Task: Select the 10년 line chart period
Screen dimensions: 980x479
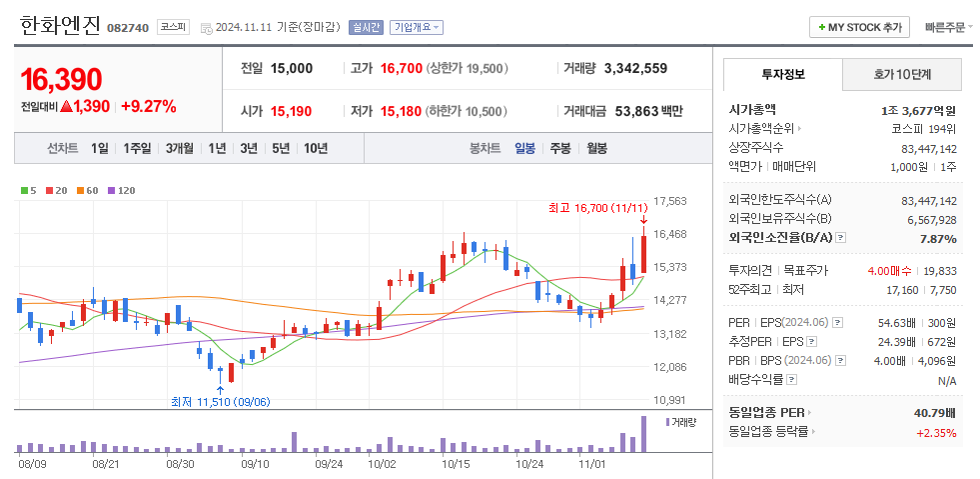Action: [316, 149]
